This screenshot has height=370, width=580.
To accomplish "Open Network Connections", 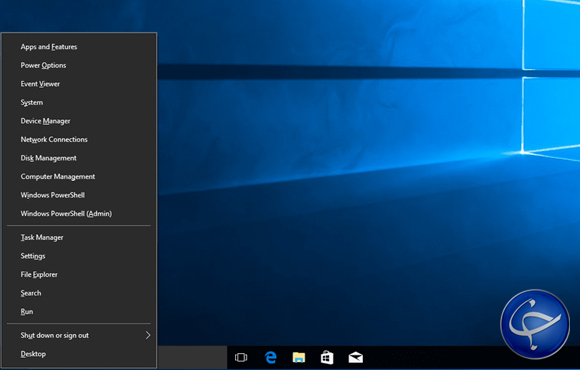I will (x=79, y=139).
